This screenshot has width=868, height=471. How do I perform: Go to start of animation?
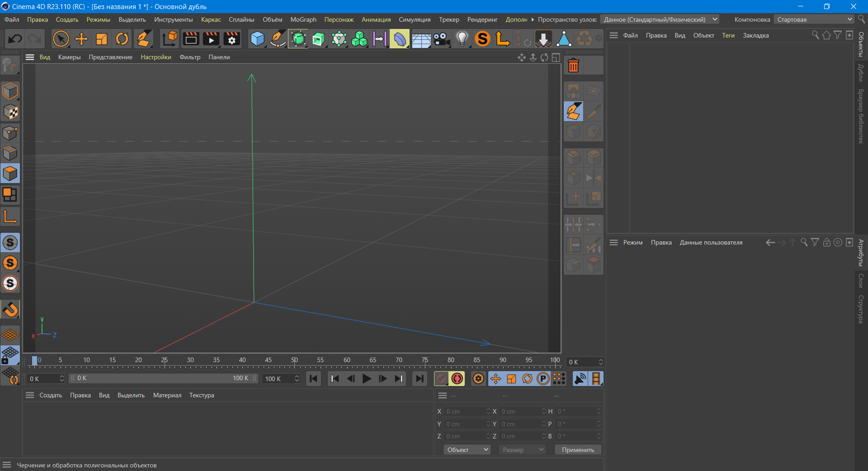[313, 379]
